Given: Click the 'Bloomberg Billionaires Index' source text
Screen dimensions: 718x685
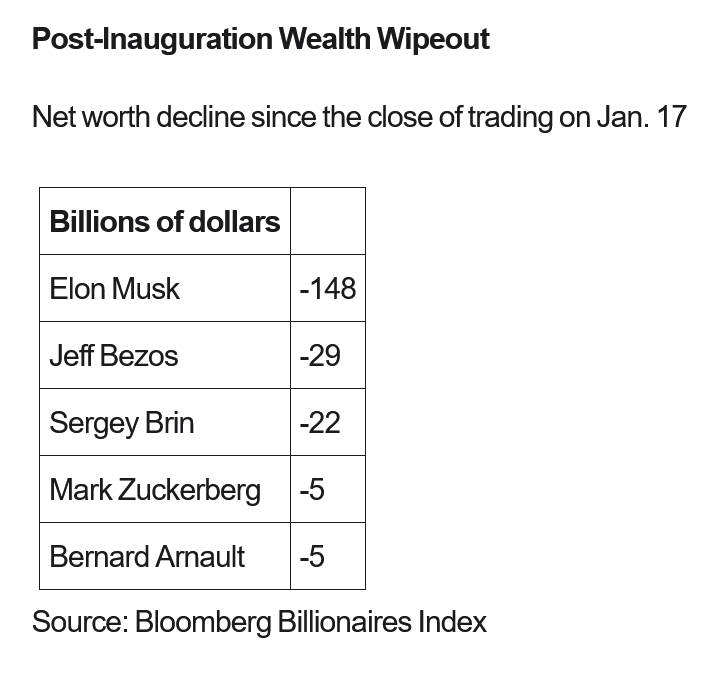Looking at the screenshot, I should [310, 621].
